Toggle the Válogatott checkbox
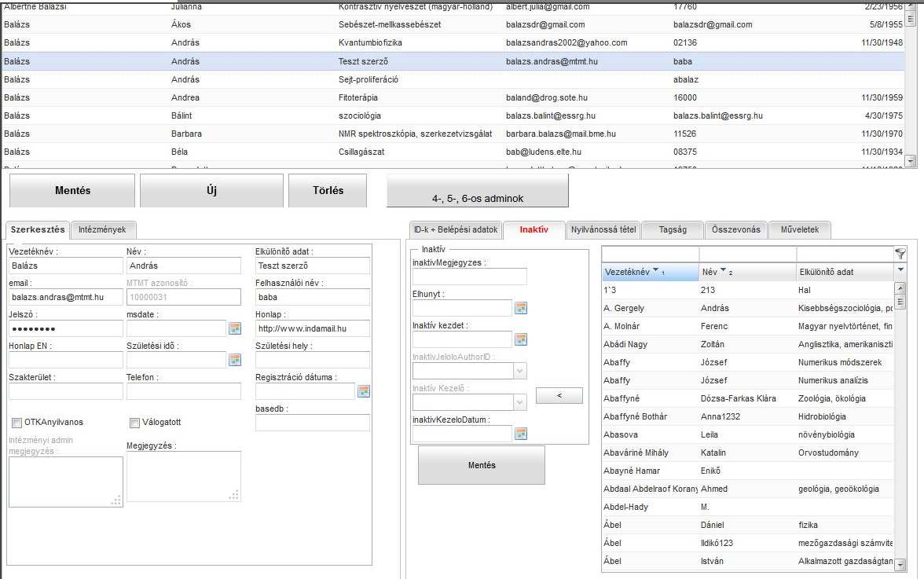The width and height of the screenshot is (924, 579). tap(134, 423)
